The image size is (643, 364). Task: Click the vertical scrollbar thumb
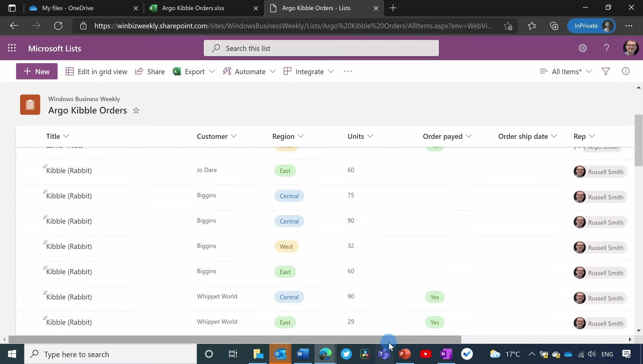coord(638,140)
